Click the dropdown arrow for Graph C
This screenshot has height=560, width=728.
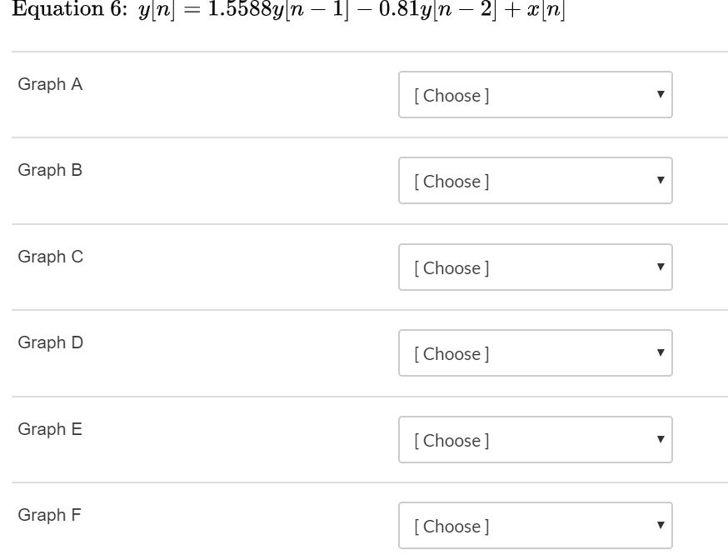click(x=659, y=267)
